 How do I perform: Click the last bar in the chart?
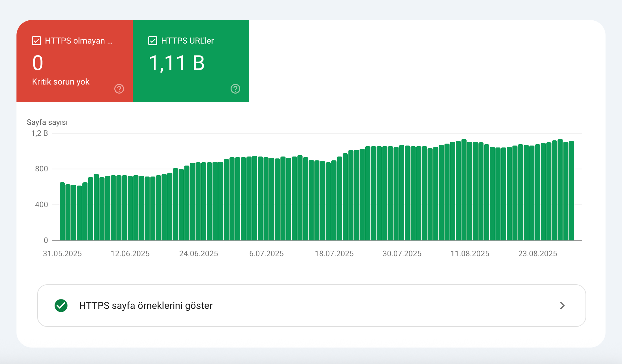point(572,191)
